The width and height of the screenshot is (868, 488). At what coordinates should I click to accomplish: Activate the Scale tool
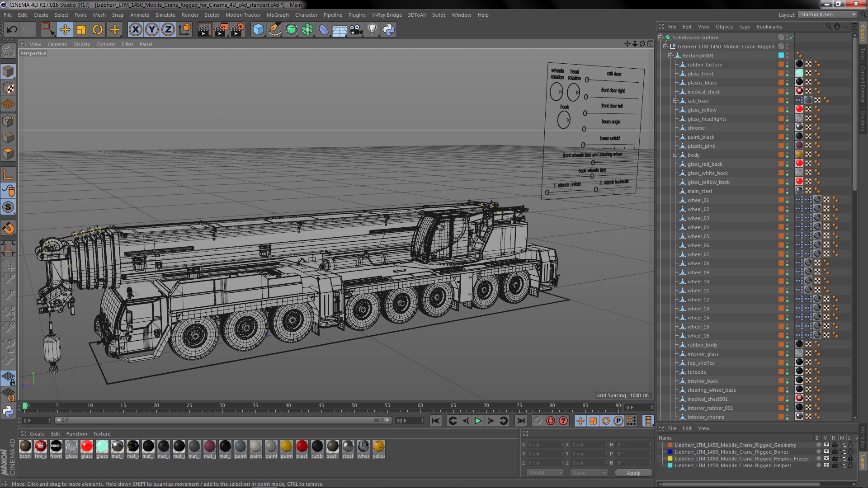pos(81,30)
